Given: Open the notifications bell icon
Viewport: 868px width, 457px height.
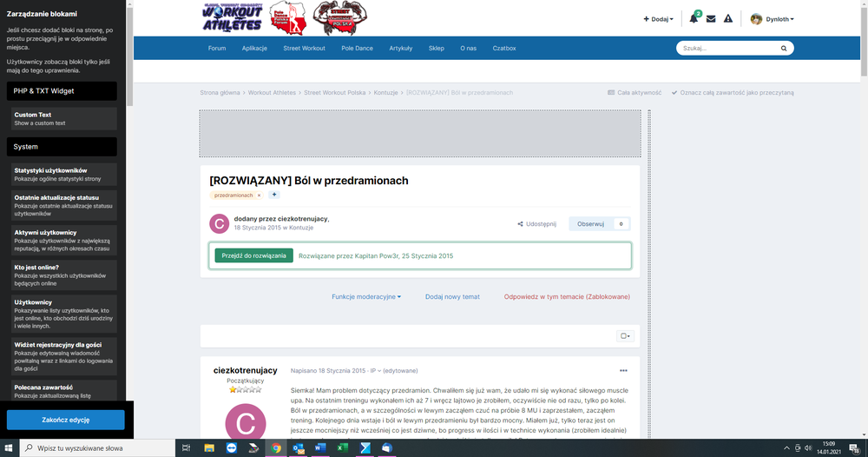Looking at the screenshot, I should click(694, 19).
